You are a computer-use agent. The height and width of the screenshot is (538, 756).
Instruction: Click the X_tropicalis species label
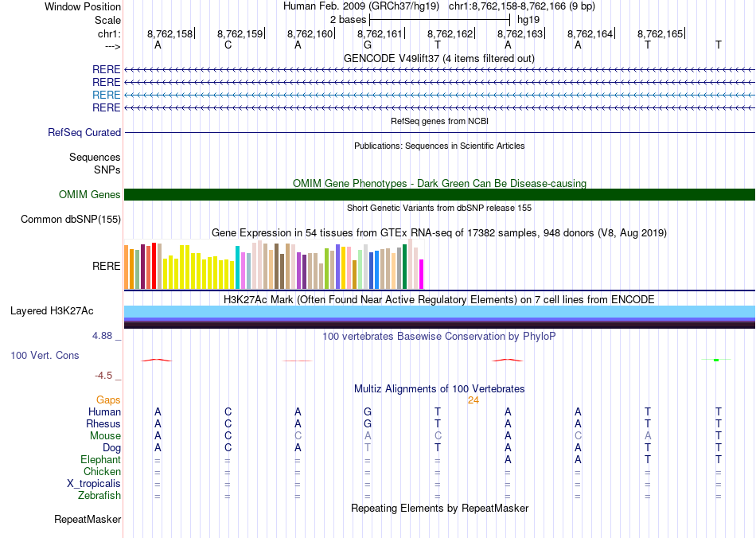pos(94,484)
